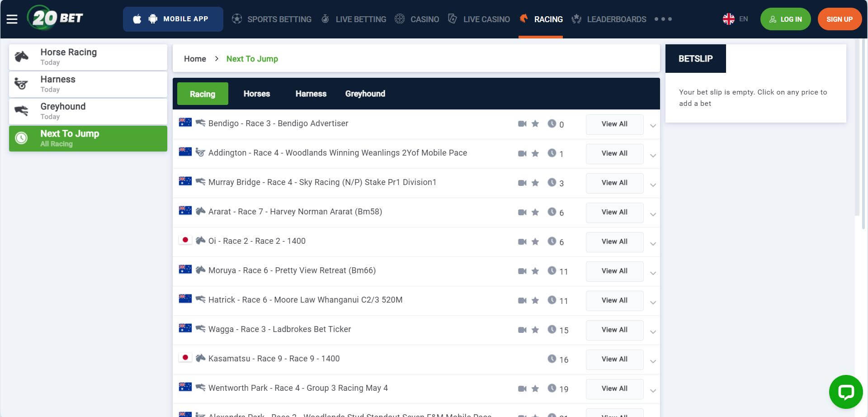Click the camera icon for Ararat Race 7
Viewport: 868px width, 417px height.
(x=522, y=212)
